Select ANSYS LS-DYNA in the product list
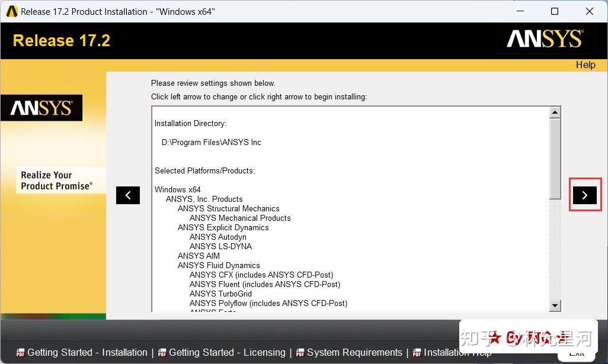 tap(220, 246)
